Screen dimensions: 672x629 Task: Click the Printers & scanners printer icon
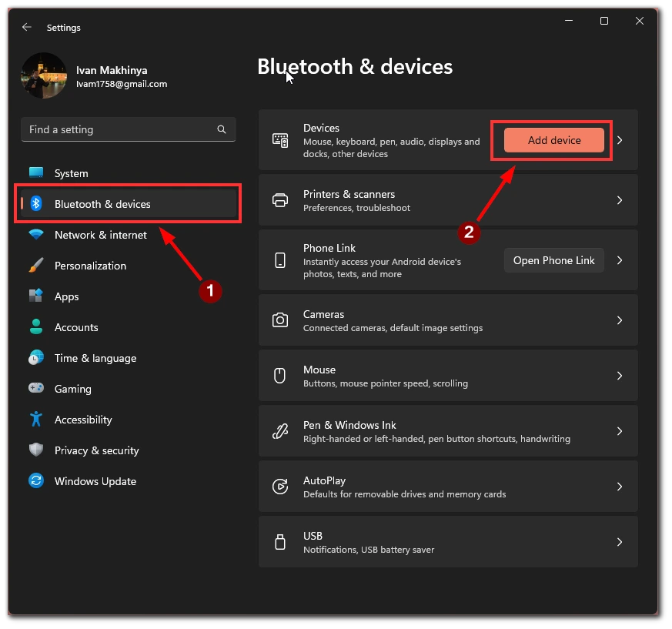(x=280, y=200)
